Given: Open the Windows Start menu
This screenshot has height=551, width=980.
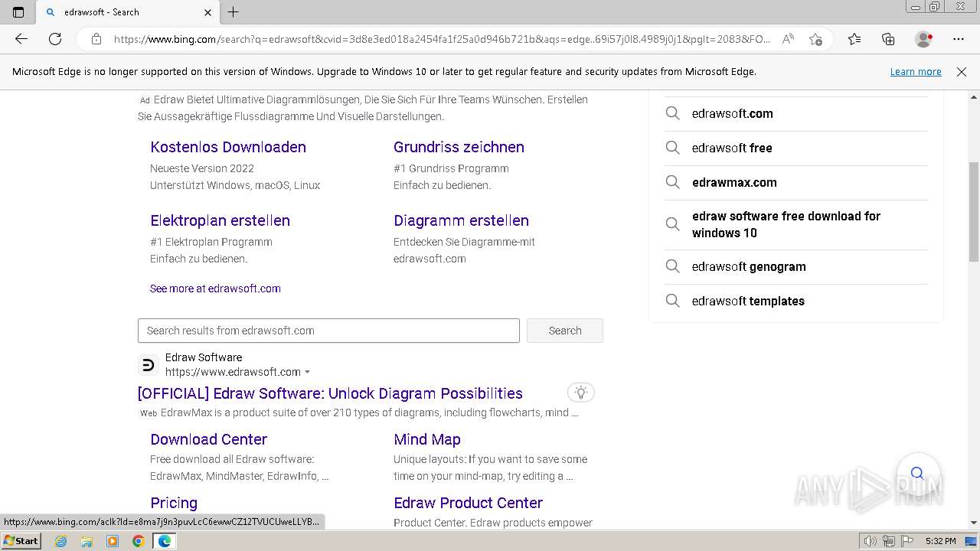Looking at the screenshot, I should pos(21,540).
